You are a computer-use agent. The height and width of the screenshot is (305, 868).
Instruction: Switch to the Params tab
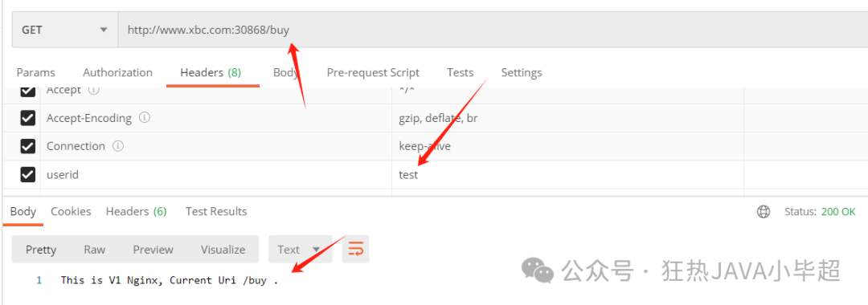(x=36, y=72)
